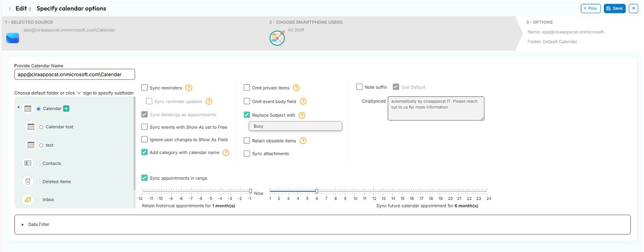Select the Calendar test radio button
Image resolution: width=644 pixels, height=252 pixels.
tap(41, 127)
